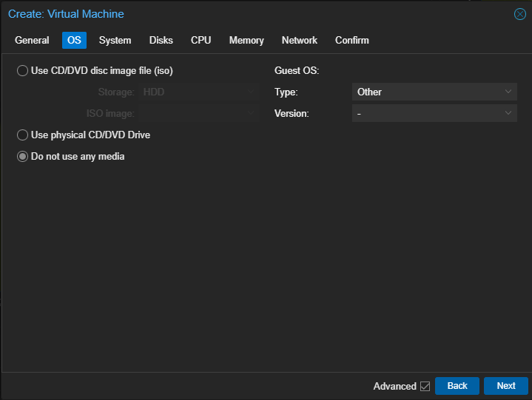Go to the Disks tab

point(161,41)
